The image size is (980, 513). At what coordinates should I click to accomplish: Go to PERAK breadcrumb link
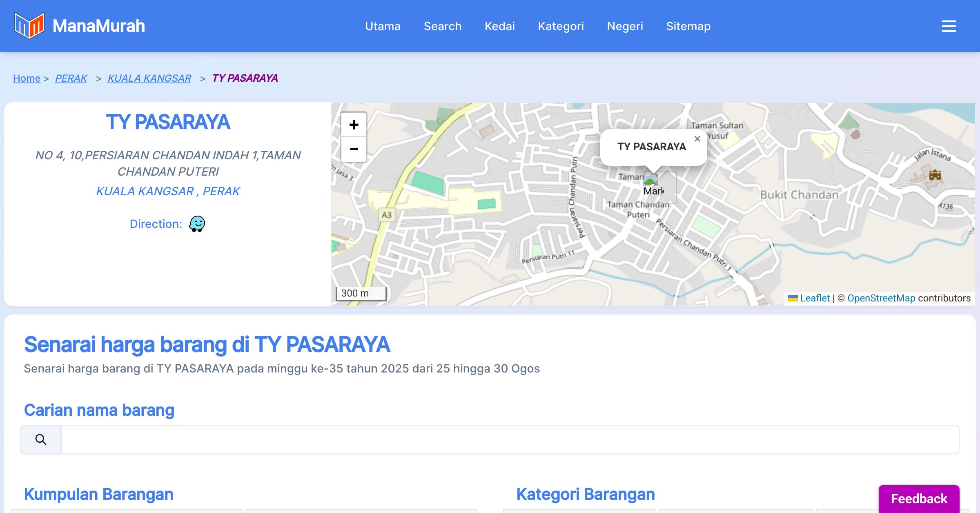click(71, 78)
